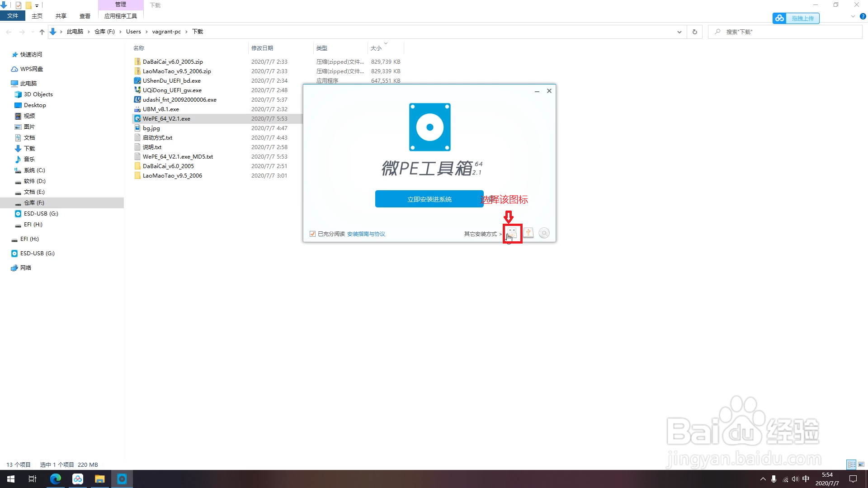Open Microsoft Edge from the taskbar

(56, 479)
